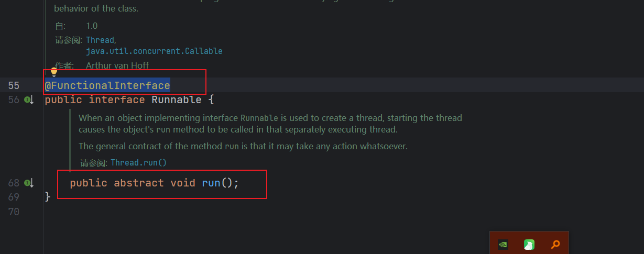Click the orange magnifier search tray icon
The width and height of the screenshot is (644, 254).
coord(555,244)
